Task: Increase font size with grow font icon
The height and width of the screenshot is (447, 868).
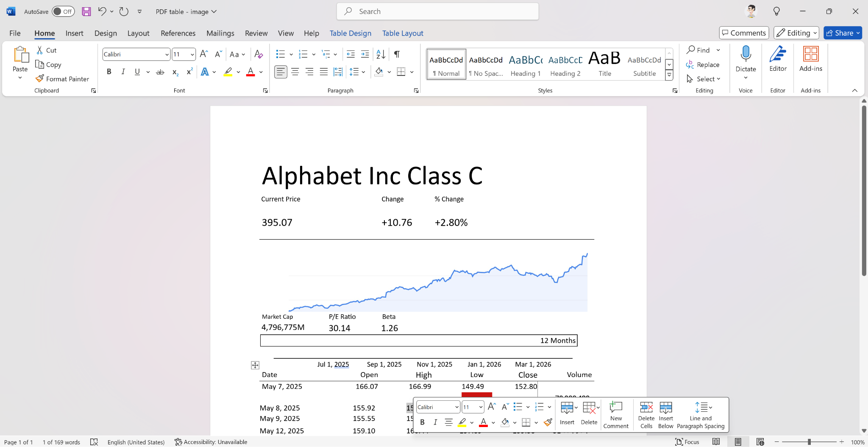Action: (204, 54)
